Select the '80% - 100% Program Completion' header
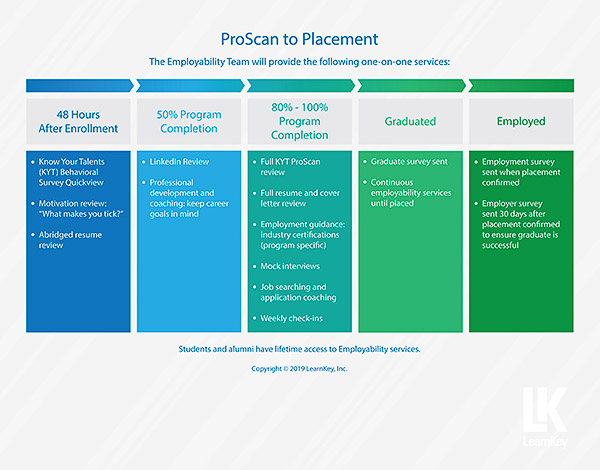 [300, 121]
